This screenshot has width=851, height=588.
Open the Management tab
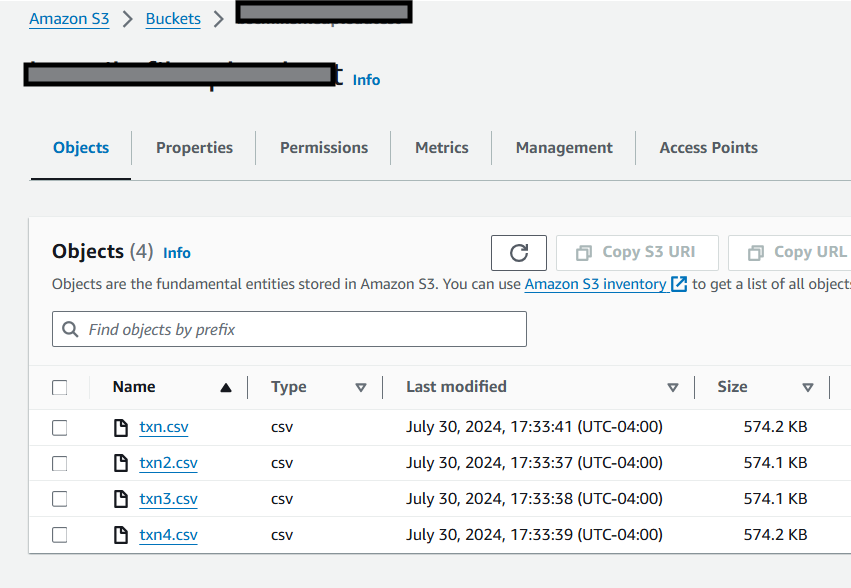[x=564, y=148]
